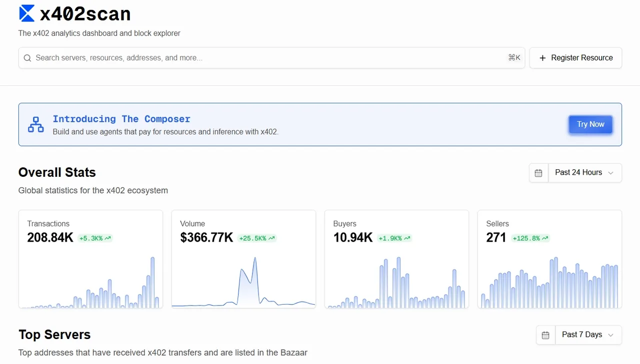Click the calendar icon beside Past 24 Hours
The width and height of the screenshot is (640, 364).
[538, 173]
